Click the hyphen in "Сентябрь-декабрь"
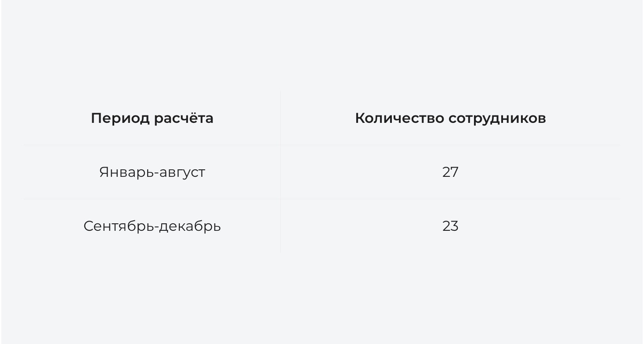Screen dimensions: 644x344 click(156, 227)
